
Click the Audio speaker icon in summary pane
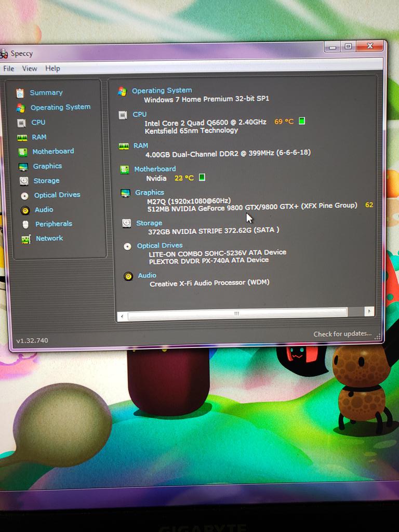coord(128,276)
